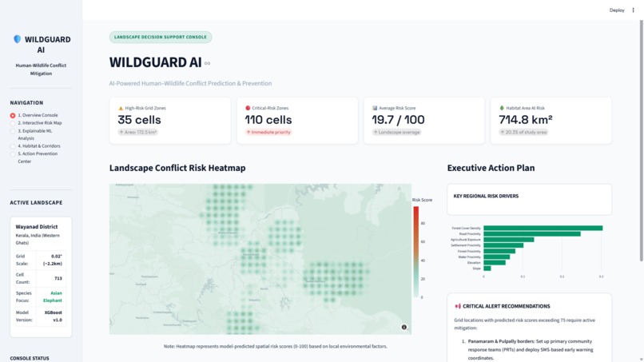Click the siren icon beside Critical Alert
Image resolution: width=644 pixels, height=362 pixels.
tap(458, 306)
